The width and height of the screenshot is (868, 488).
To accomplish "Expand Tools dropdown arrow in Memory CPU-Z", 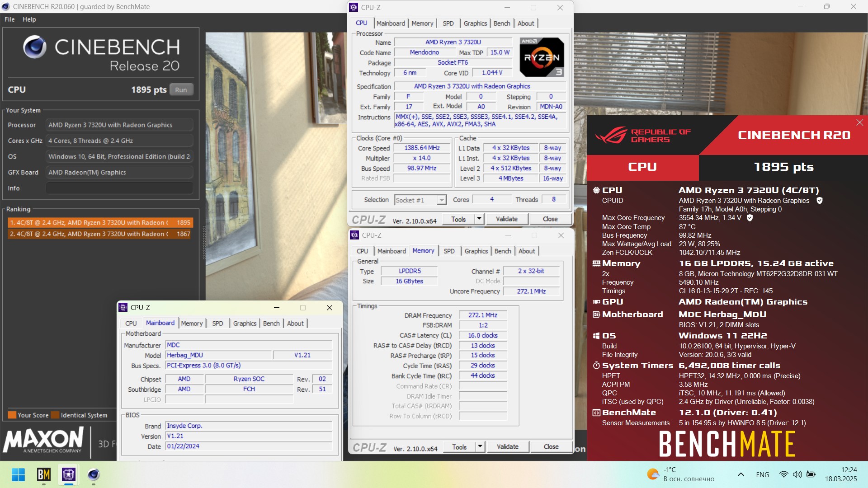I will pos(480,447).
